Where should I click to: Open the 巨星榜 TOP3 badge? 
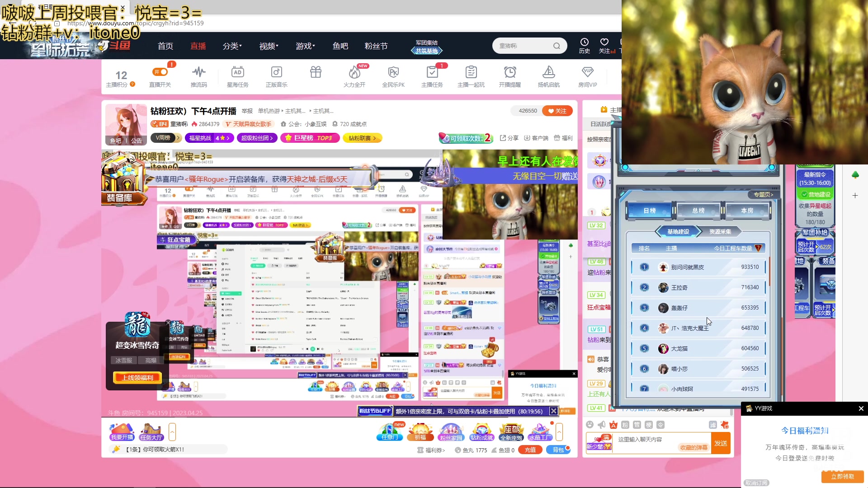coord(310,138)
